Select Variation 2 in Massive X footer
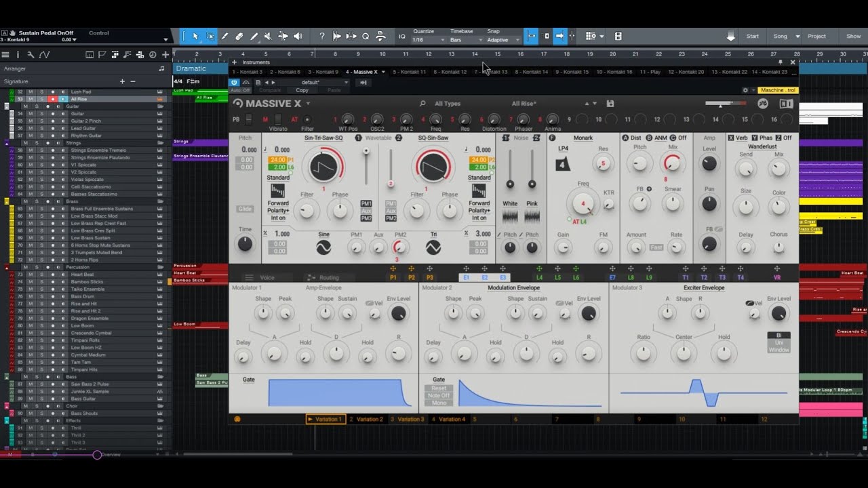The height and width of the screenshot is (488, 868). [366, 420]
